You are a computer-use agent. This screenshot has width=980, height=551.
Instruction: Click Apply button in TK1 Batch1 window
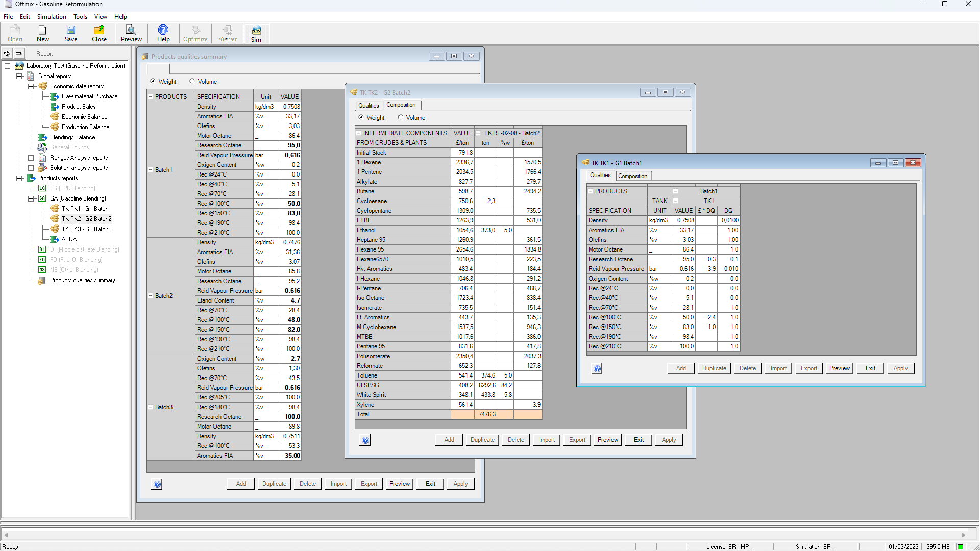[x=900, y=368]
